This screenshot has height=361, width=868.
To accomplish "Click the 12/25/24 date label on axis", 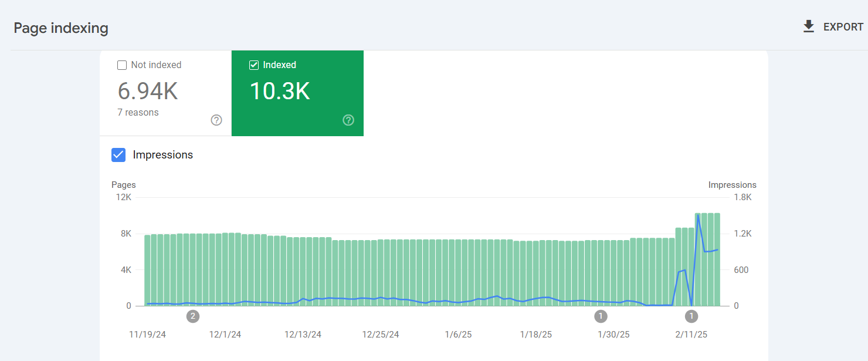I will pos(381,335).
